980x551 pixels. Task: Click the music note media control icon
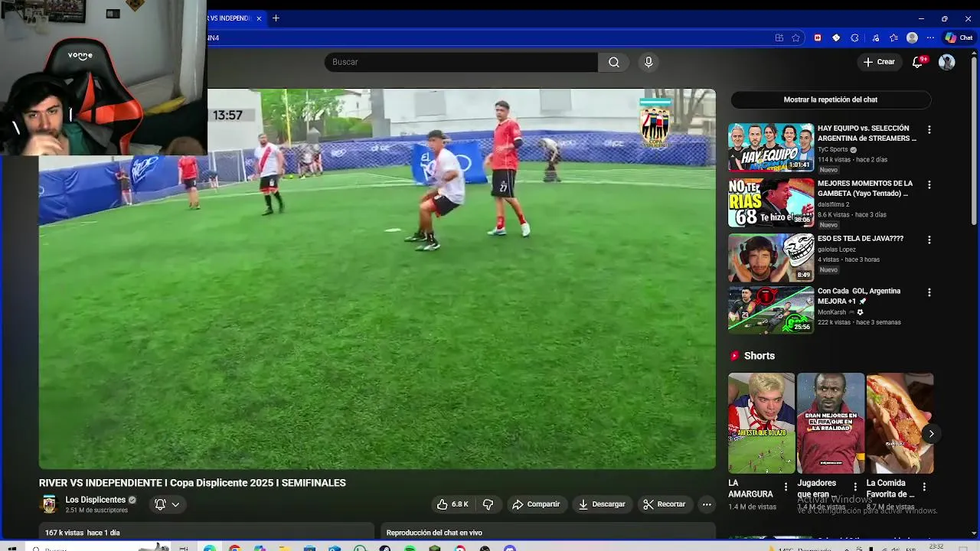tap(875, 37)
